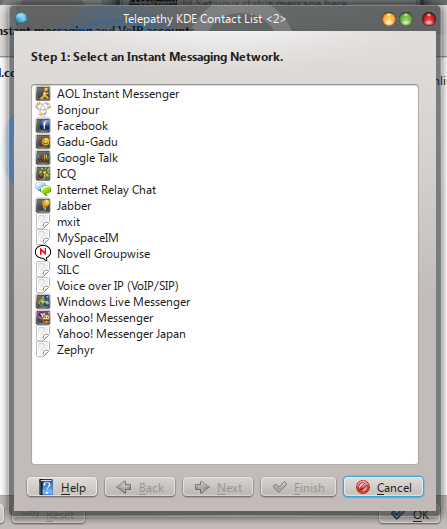This screenshot has height=529, width=447.
Task: Minimize the wizard with orange button
Action: 389,19
